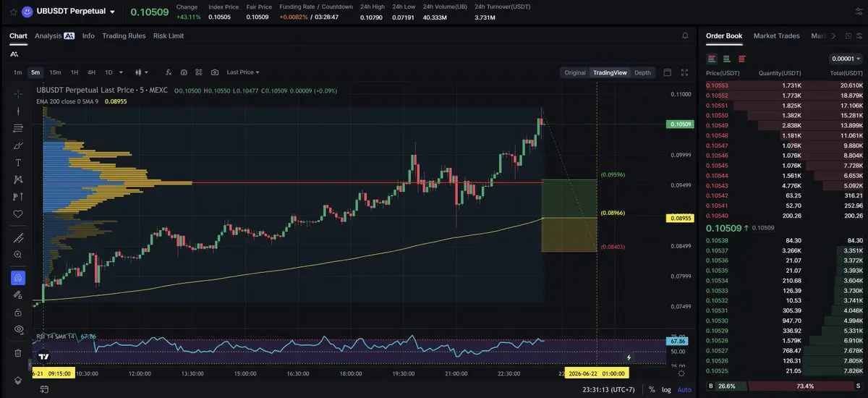The width and height of the screenshot is (868, 398).
Task: Open the Analysis AI tab
Action: pyautogui.click(x=54, y=35)
